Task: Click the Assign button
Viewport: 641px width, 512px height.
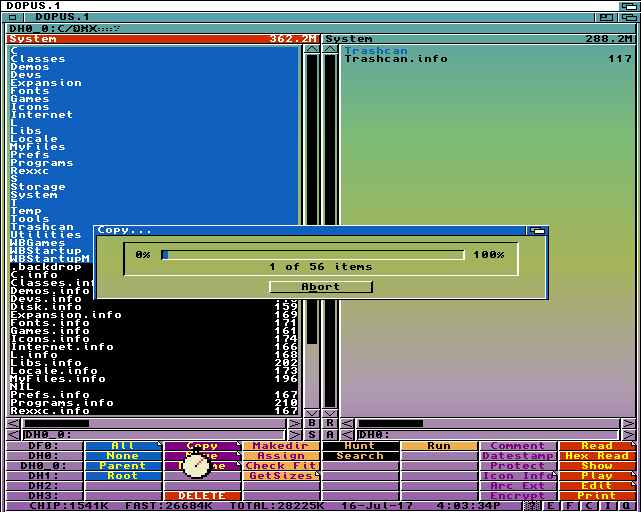Action: [281, 456]
